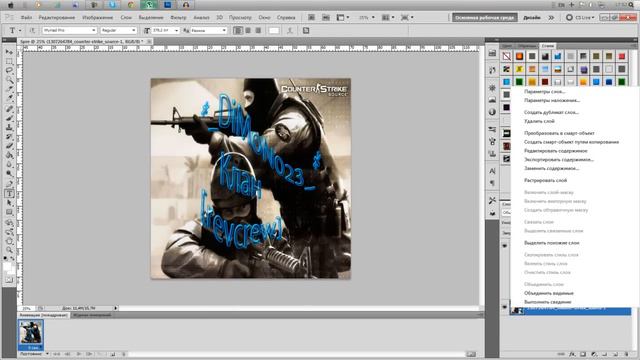Select the Move tool
The height and width of the screenshot is (360, 640).
(x=9, y=52)
